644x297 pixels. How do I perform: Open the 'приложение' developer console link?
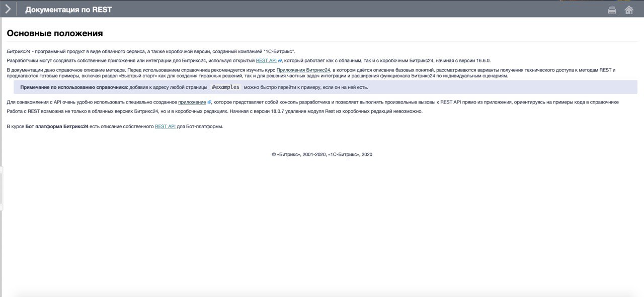(x=192, y=102)
